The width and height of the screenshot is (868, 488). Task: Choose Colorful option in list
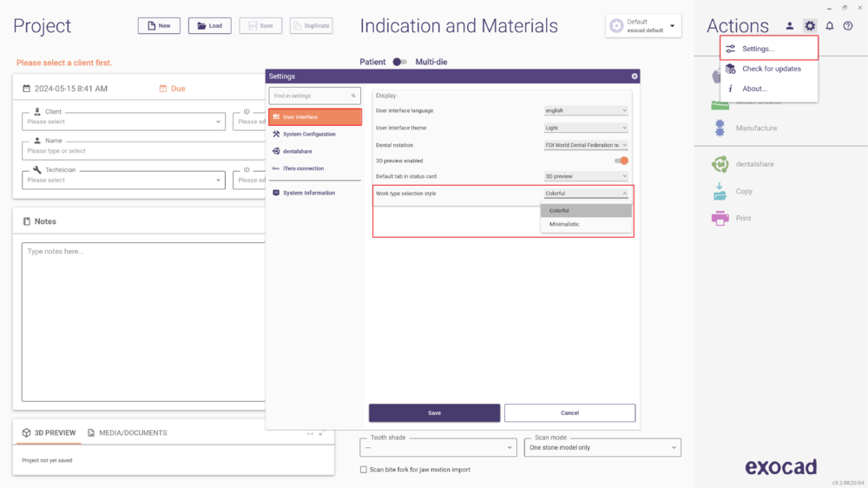coord(586,210)
